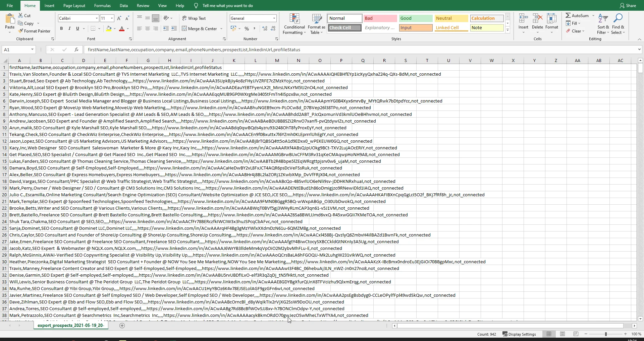Apply the Good cell style
This screenshot has height=341, width=644.
pyautogui.click(x=415, y=18)
